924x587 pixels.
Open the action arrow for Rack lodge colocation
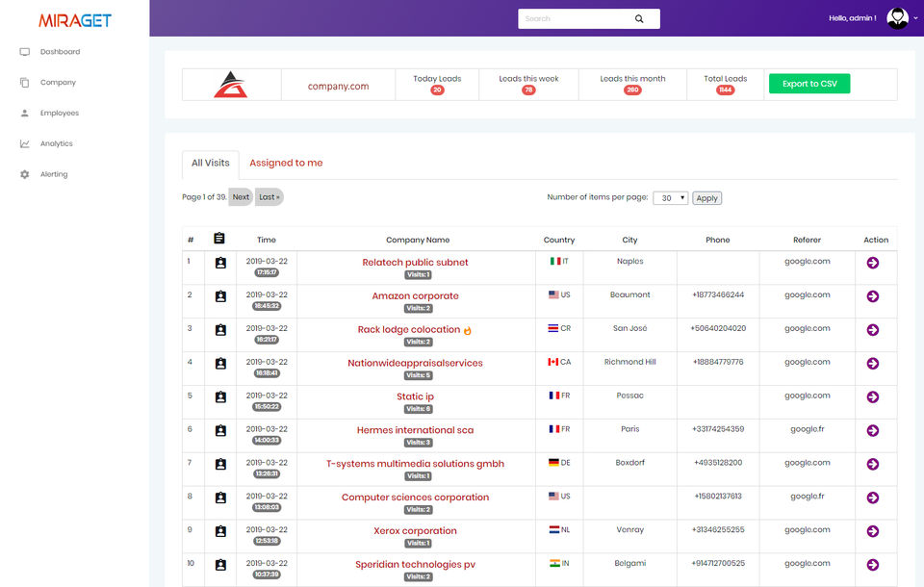873,330
